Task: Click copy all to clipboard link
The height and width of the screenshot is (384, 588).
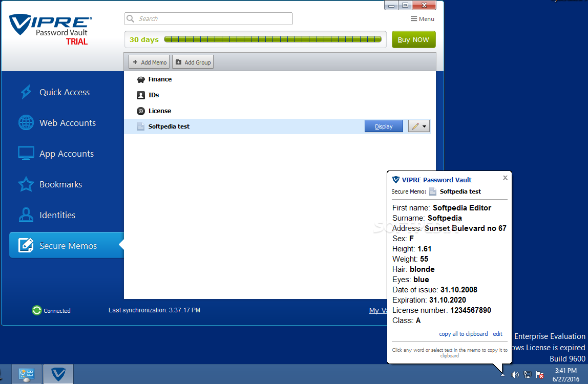Action: [464, 334]
